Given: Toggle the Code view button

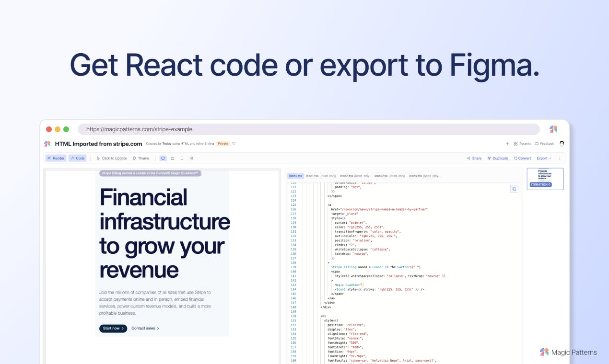Looking at the screenshot, I should (77, 158).
